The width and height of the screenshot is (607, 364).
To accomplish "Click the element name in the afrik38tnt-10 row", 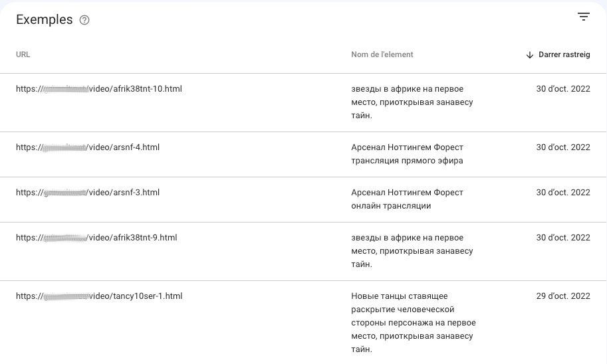I will [x=412, y=102].
